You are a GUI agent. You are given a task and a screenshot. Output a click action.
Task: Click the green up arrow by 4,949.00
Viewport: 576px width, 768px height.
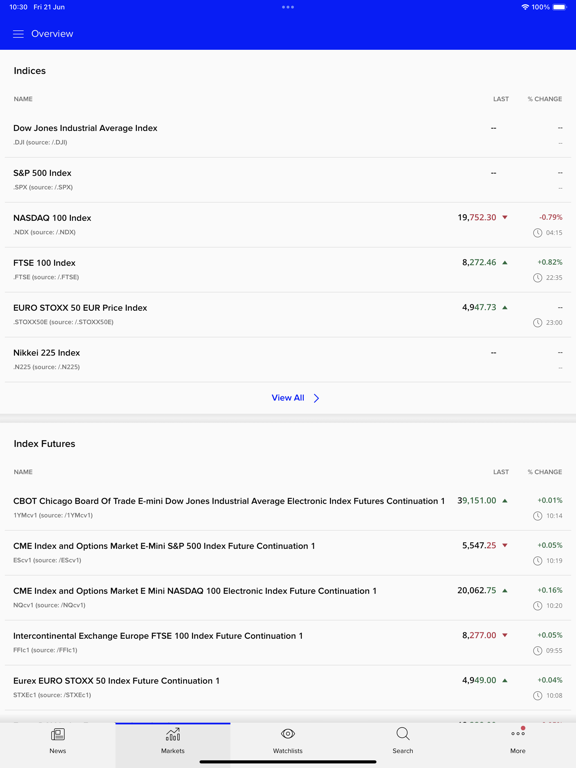505,680
